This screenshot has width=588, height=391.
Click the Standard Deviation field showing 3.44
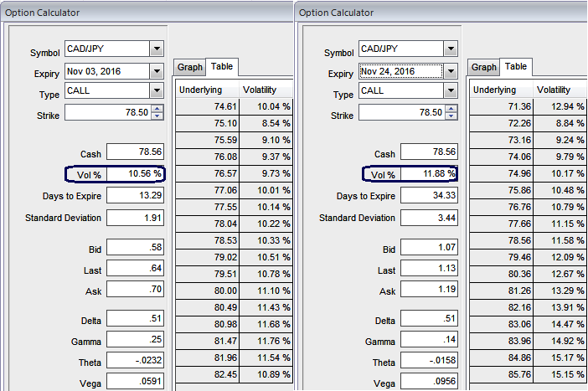tap(429, 218)
